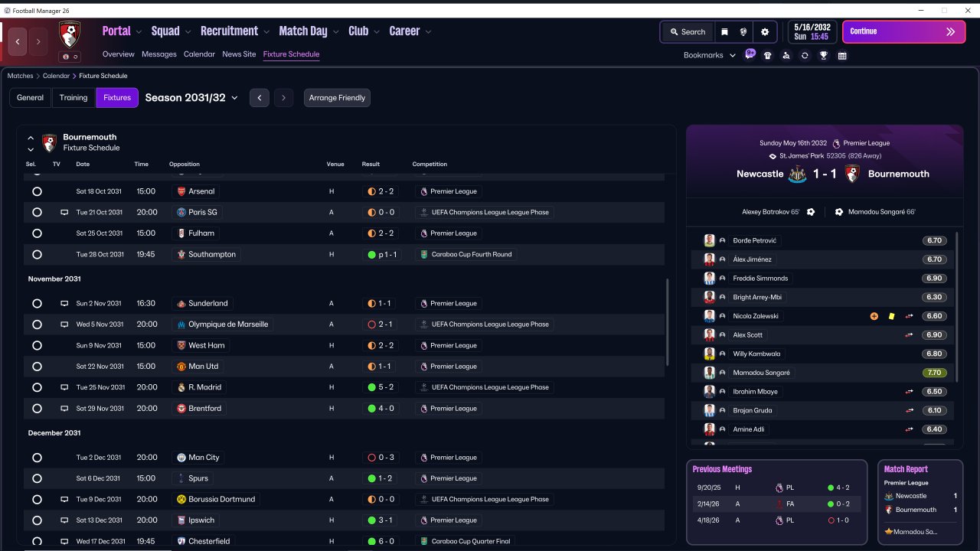980x551 pixels.
Task: Expand the Match Day menu chevron
Action: pyautogui.click(x=335, y=32)
